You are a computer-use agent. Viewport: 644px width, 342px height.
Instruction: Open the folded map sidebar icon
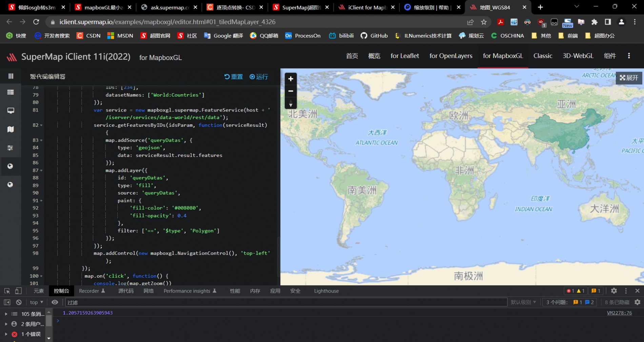click(x=11, y=129)
